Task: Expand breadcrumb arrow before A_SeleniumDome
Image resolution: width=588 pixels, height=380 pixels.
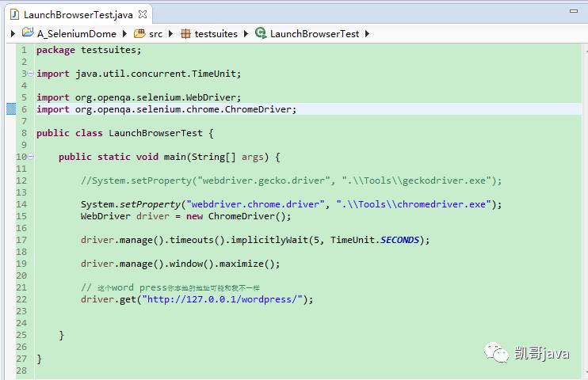Action: (x=13, y=34)
